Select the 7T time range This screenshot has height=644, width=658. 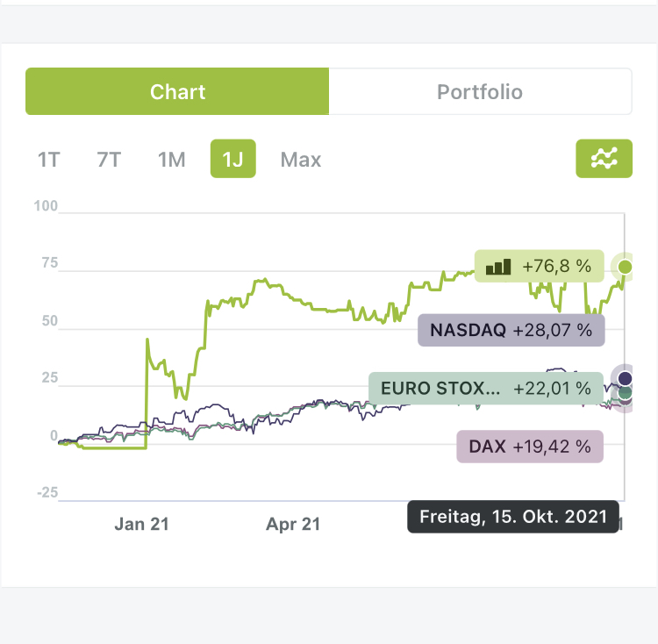pos(110,160)
